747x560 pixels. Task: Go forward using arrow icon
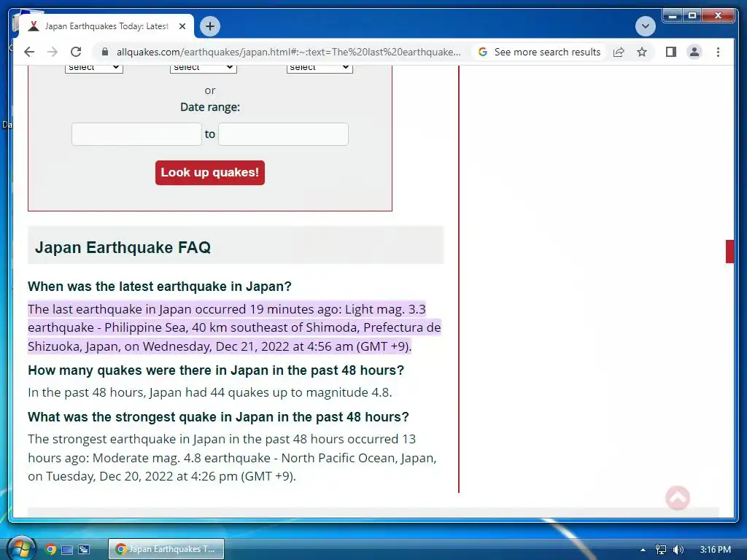pos(53,52)
